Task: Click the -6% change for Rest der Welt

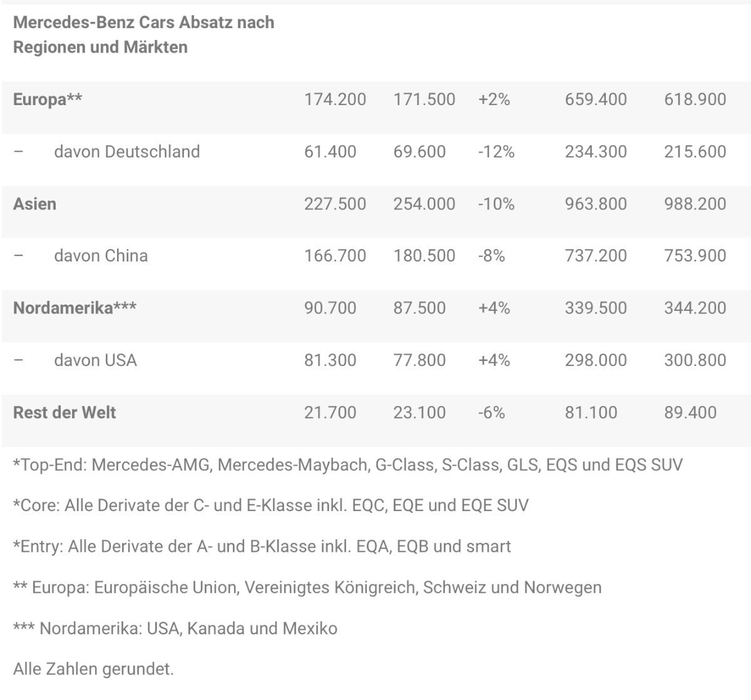Action: pyautogui.click(x=491, y=412)
